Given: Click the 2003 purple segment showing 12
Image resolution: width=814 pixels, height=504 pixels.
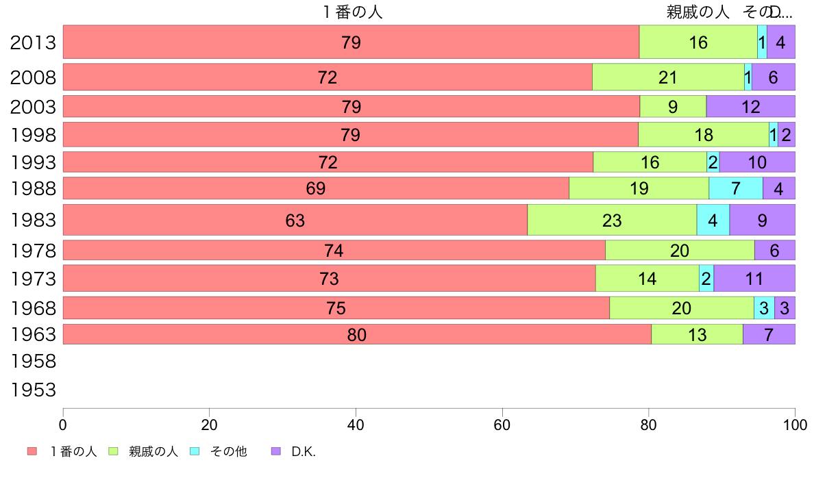Looking at the screenshot, I should click(x=750, y=107).
